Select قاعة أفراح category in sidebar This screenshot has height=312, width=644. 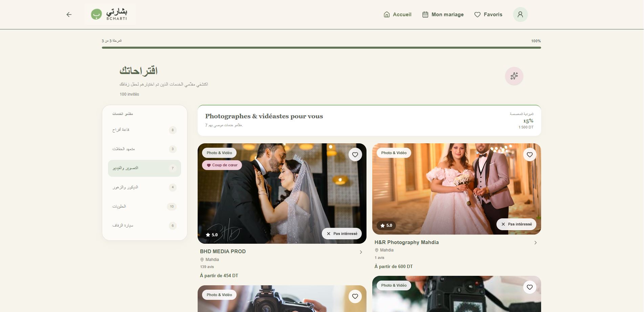[145, 130]
